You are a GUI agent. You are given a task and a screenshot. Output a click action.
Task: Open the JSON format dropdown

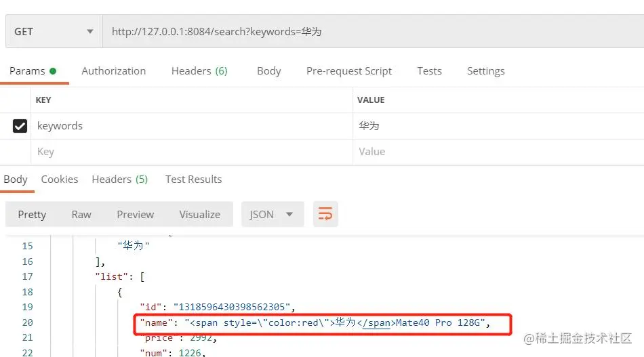(273, 214)
